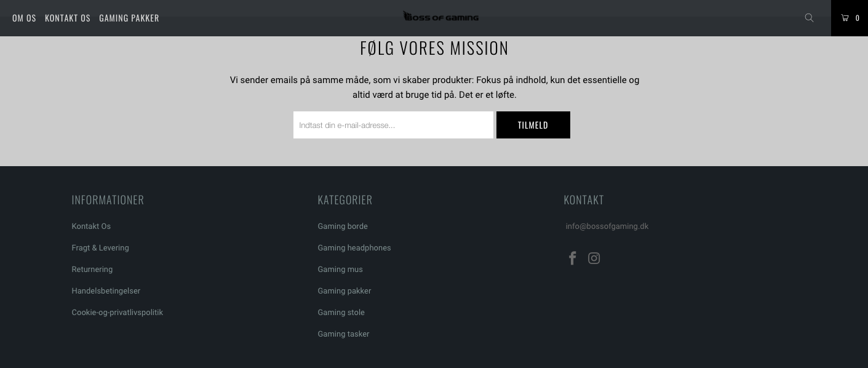Go to Fragt & Levering page
The width and height of the screenshot is (868, 368).
coord(100,248)
